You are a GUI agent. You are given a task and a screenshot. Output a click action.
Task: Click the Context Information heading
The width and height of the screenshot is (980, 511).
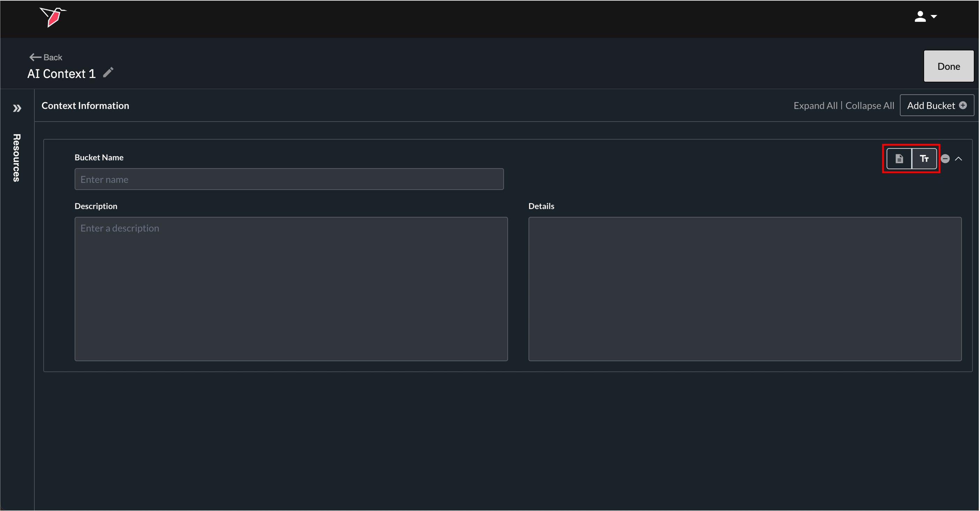tap(85, 105)
